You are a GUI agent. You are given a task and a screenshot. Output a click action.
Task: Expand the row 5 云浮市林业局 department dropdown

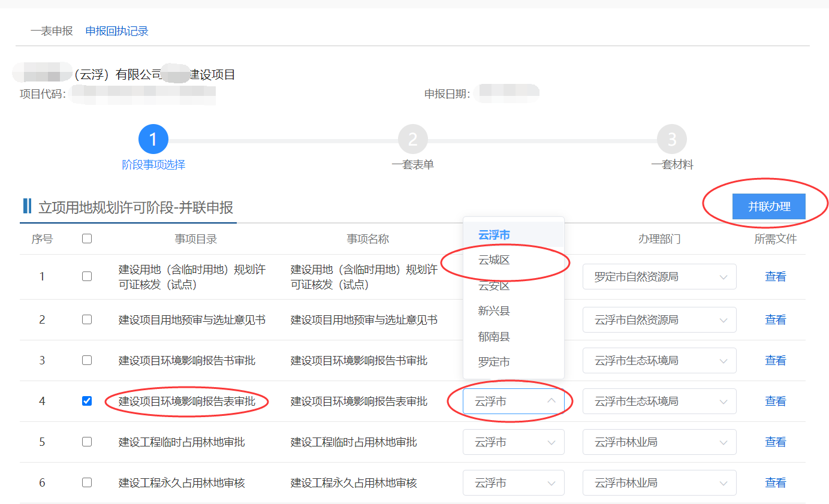click(x=659, y=442)
